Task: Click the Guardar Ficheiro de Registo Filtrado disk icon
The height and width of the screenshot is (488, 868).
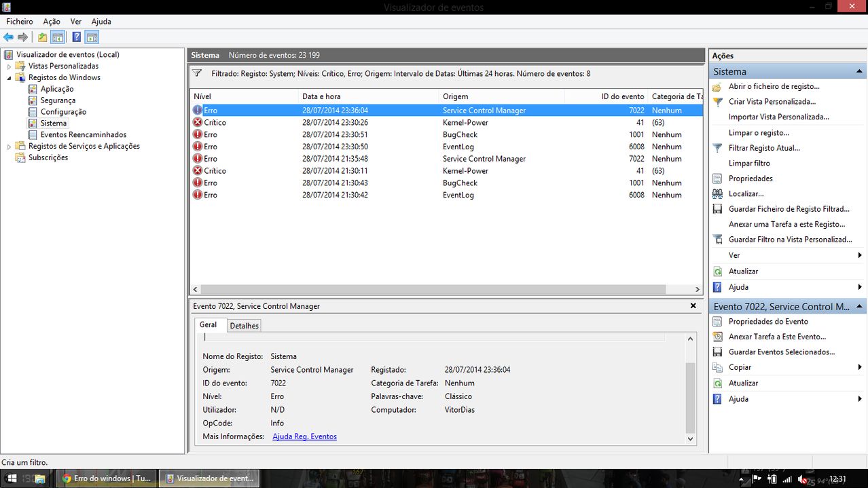Action: [717, 209]
